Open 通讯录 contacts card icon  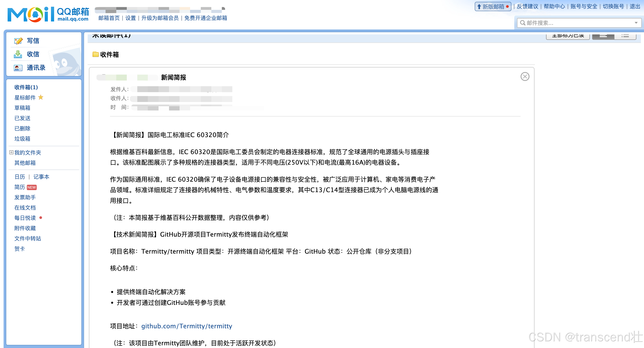[18, 68]
